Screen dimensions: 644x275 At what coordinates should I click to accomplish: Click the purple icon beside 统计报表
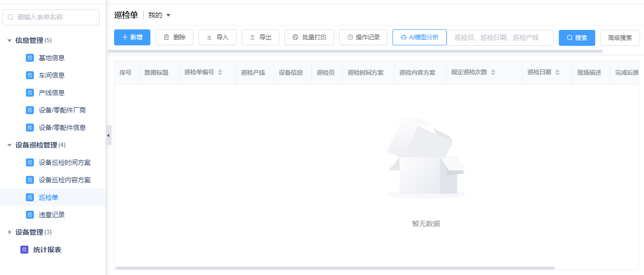pyautogui.click(x=24, y=250)
